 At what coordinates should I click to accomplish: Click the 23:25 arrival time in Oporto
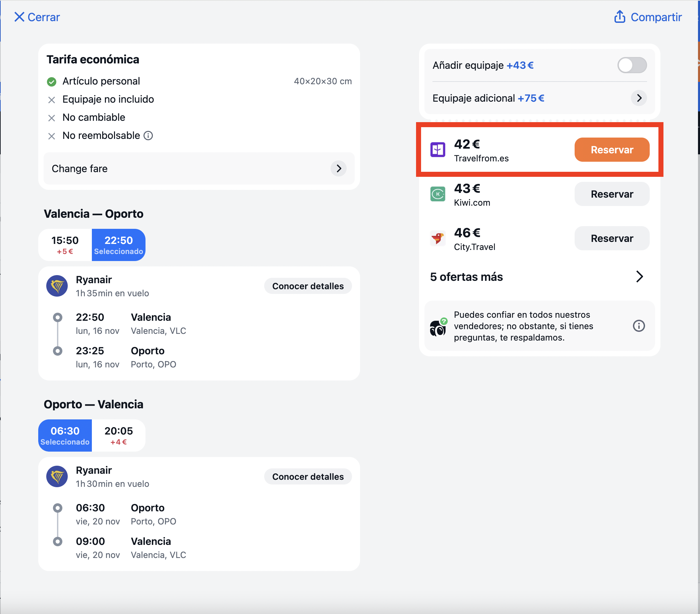(x=90, y=351)
